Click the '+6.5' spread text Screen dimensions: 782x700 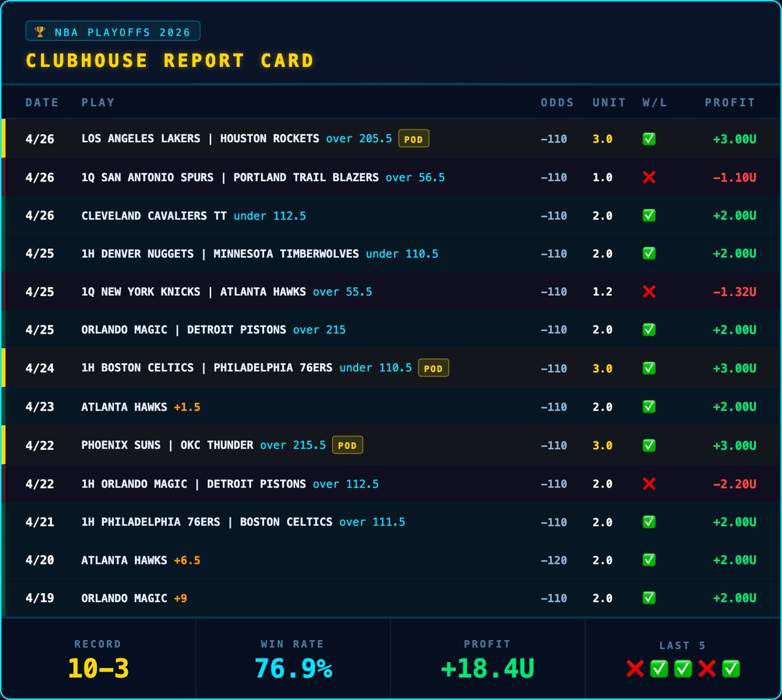(187, 560)
